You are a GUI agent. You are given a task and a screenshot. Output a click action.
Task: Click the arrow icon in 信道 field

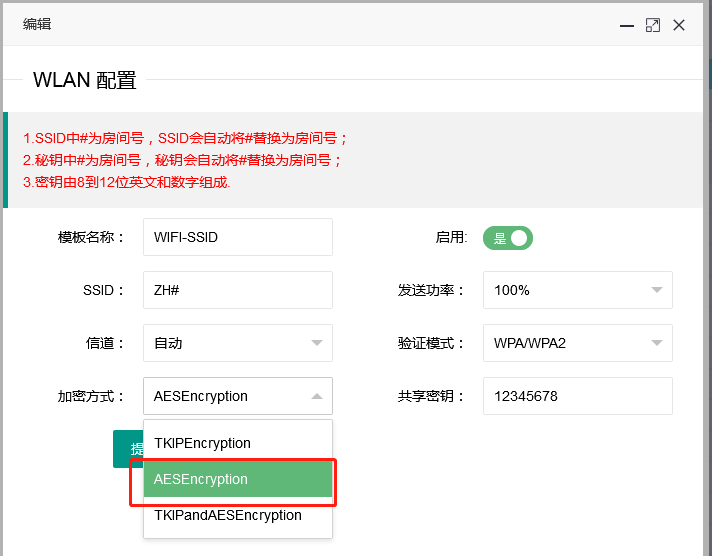click(x=317, y=343)
